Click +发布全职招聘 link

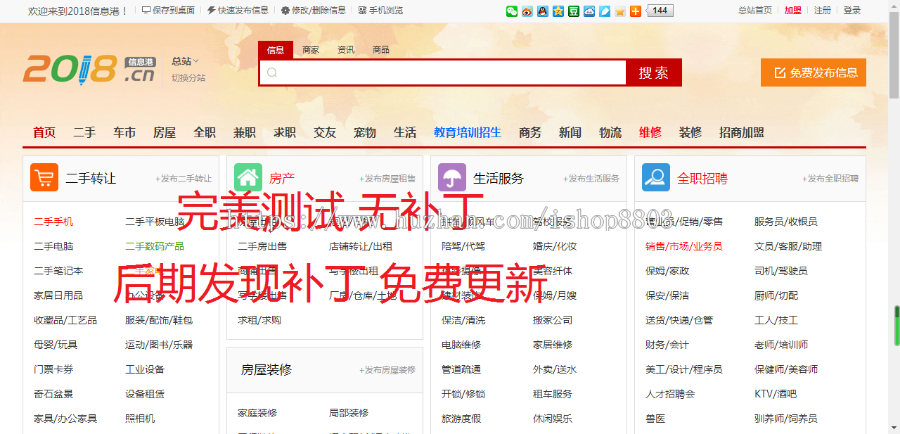click(830, 179)
